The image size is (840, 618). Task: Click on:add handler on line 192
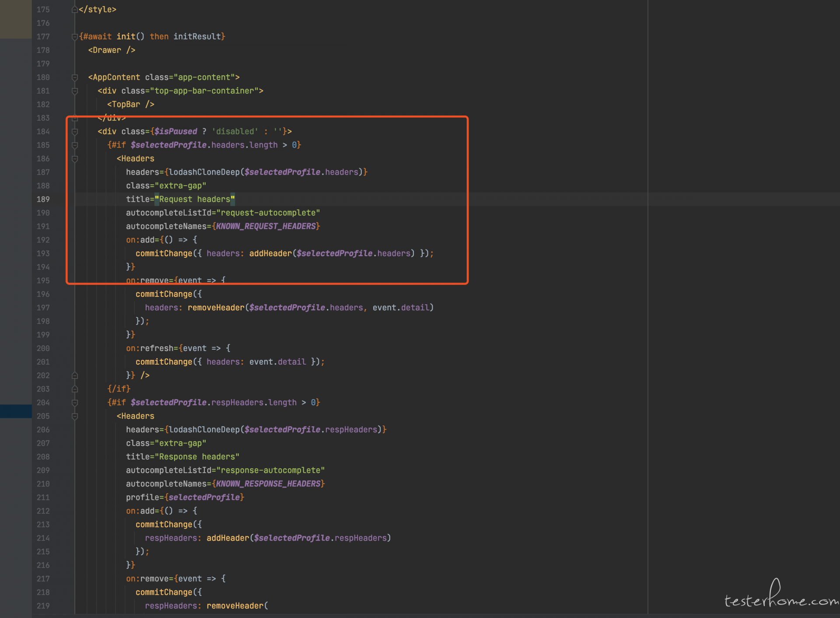point(140,240)
